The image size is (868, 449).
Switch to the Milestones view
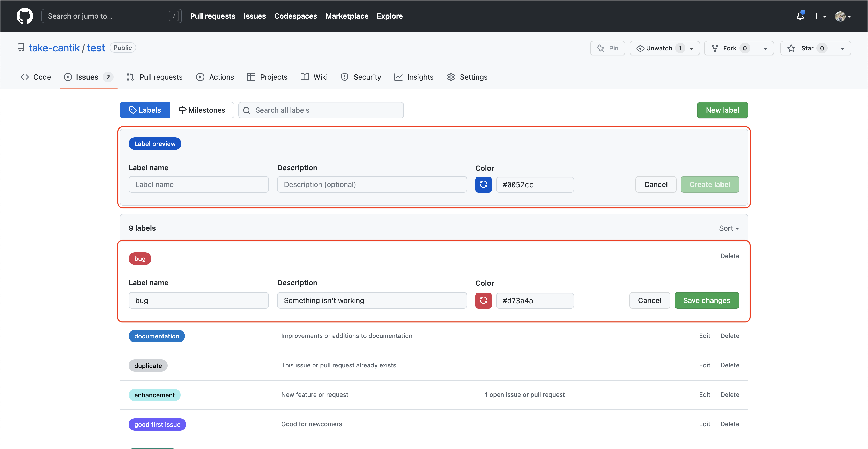[202, 110]
